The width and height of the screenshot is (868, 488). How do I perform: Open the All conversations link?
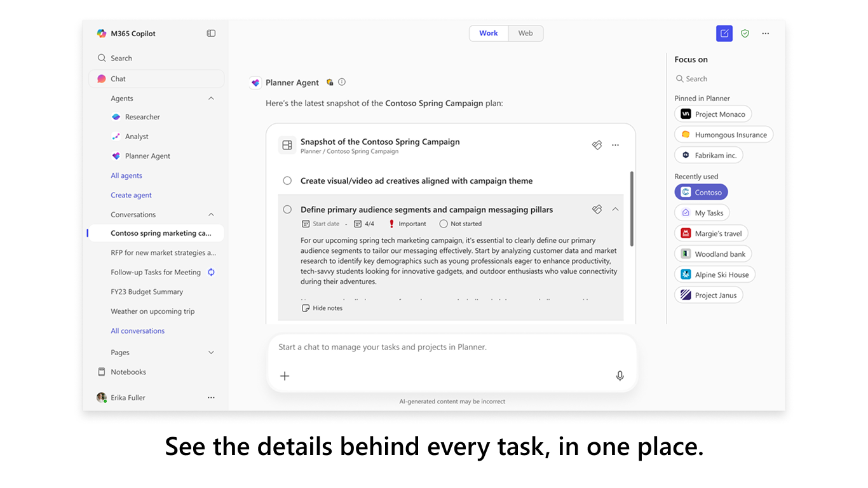(137, 331)
